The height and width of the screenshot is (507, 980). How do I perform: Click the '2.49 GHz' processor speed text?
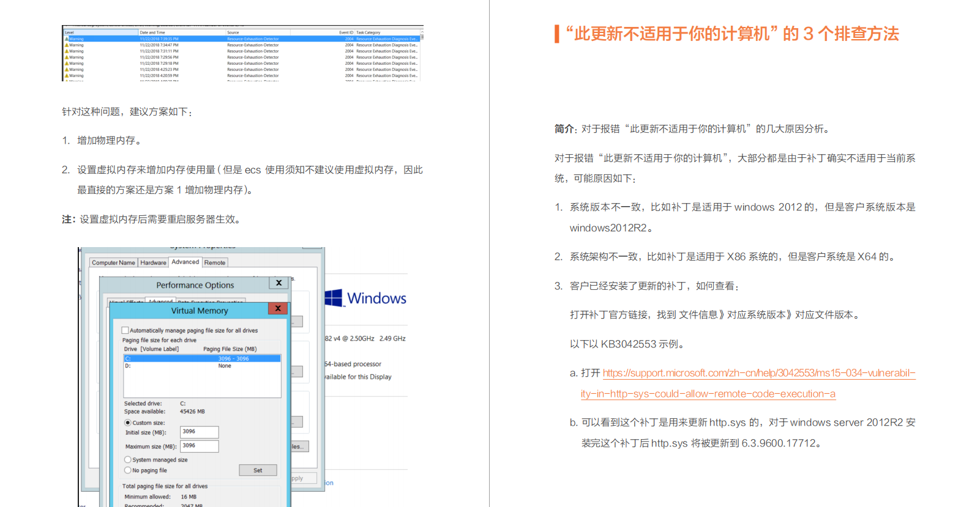(392, 338)
